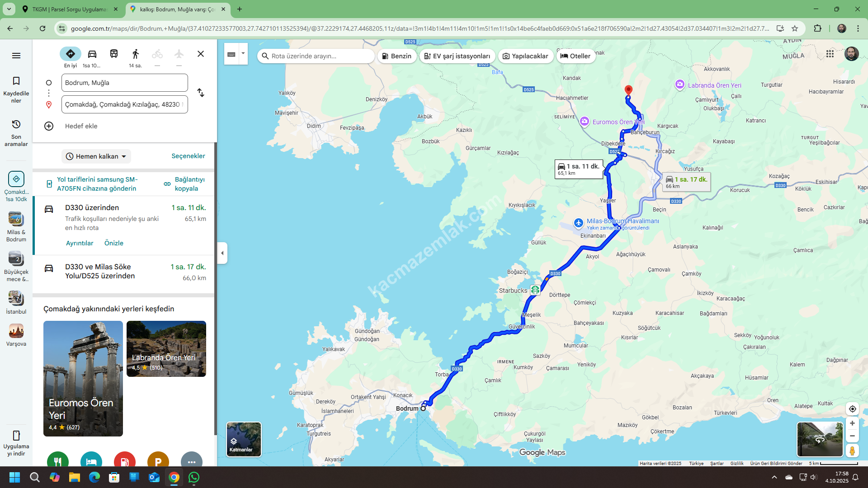This screenshot has height=488, width=868.
Task: Switch to TKGM Parsel Sorgu tab
Action: tap(70, 9)
